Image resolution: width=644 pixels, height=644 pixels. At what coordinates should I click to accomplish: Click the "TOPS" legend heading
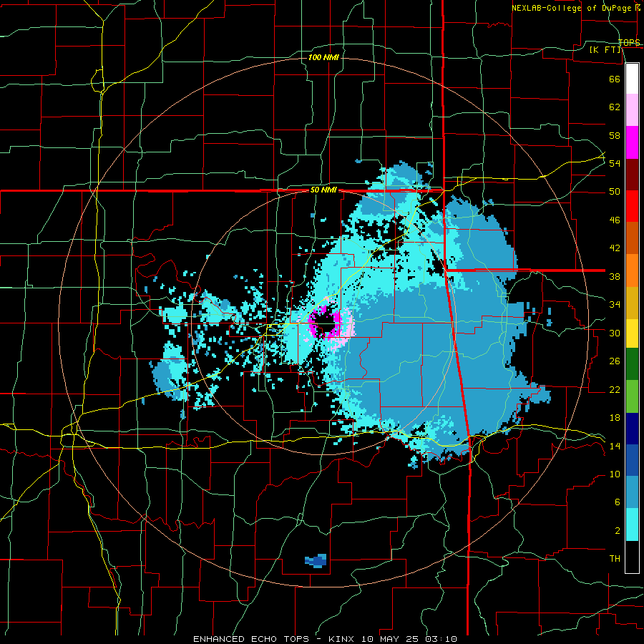(x=629, y=42)
